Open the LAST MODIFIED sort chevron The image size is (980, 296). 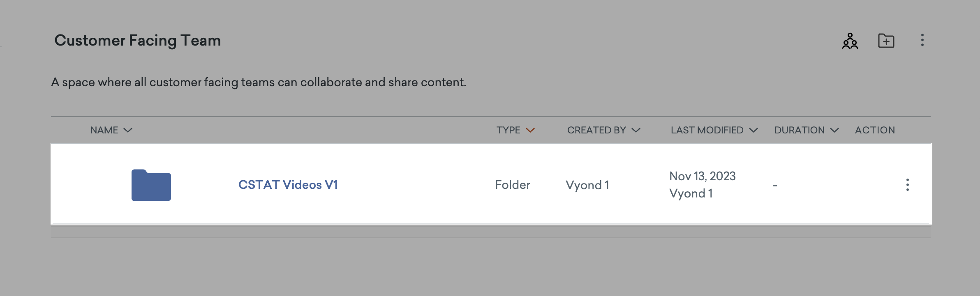click(x=754, y=130)
